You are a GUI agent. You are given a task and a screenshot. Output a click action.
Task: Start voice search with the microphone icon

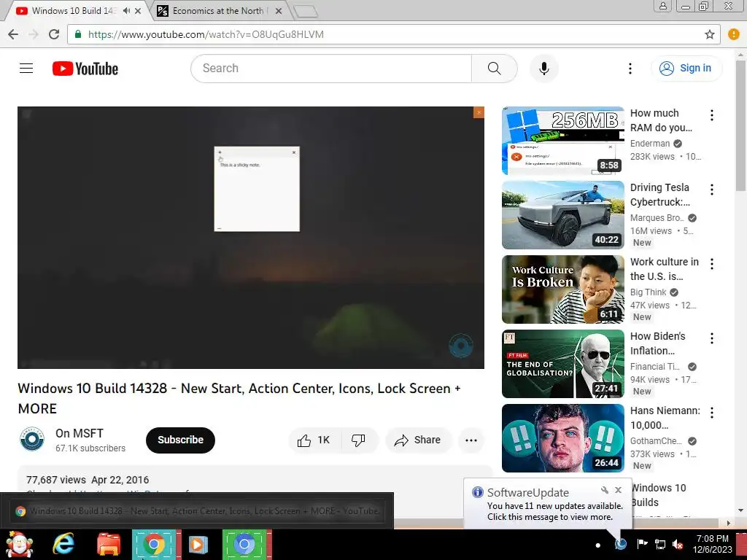544,69
